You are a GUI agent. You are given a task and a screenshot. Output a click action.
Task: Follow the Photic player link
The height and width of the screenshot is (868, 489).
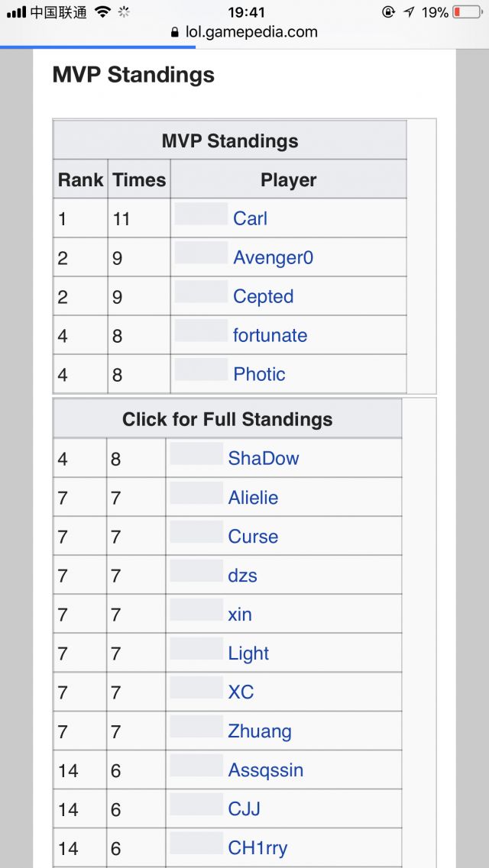coord(259,375)
